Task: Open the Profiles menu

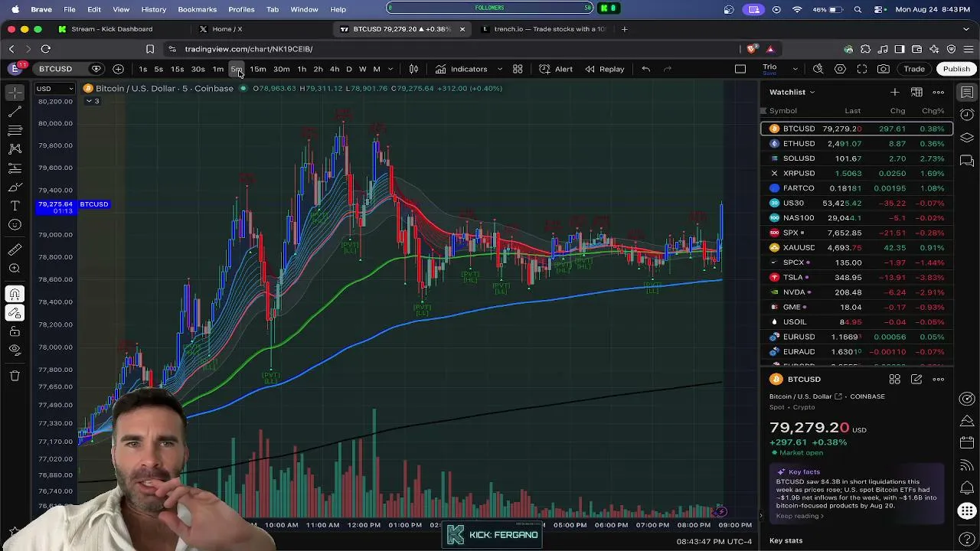Action: [241, 9]
